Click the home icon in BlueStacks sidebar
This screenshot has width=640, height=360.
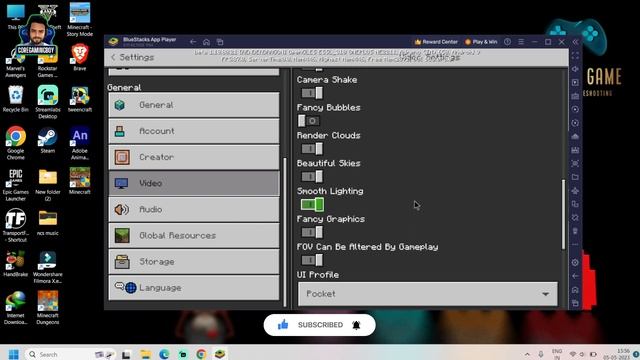coord(575,289)
